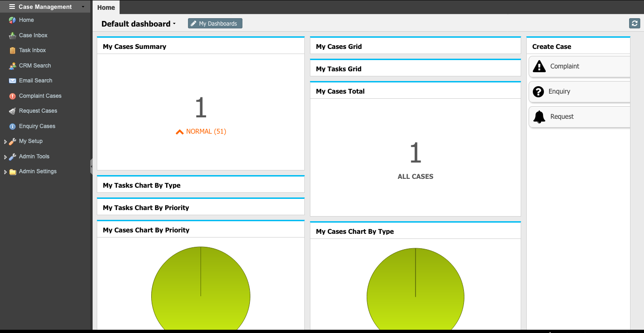Screen dimensions: 644x333
Task: Click the pie chart in Cases By Priority
Action: click(201, 289)
